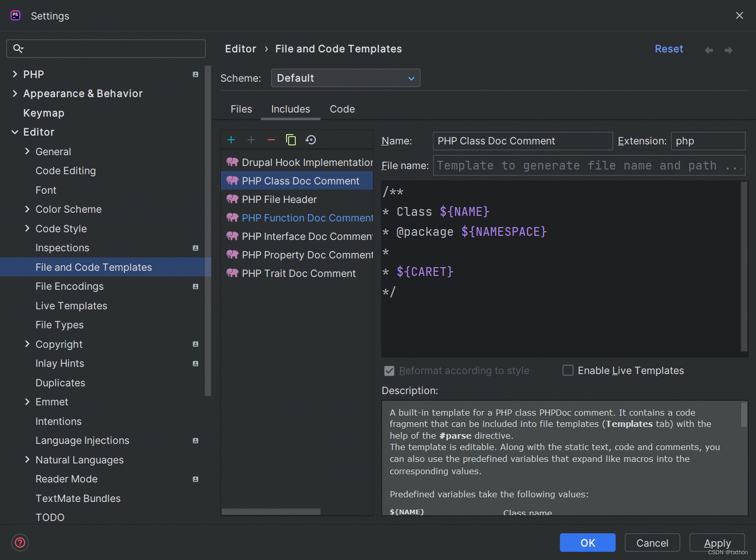Click the Revert to Original Template icon
The image size is (756, 560).
click(x=311, y=140)
